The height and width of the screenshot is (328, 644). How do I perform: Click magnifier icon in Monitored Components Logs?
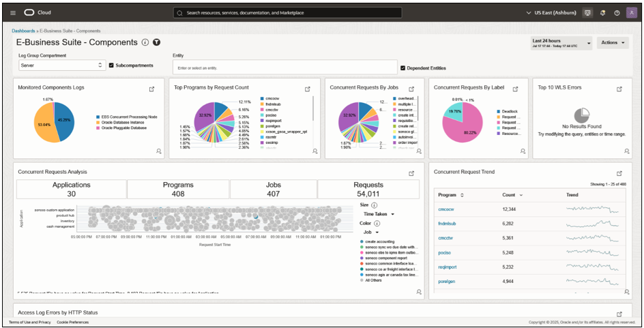(158, 151)
